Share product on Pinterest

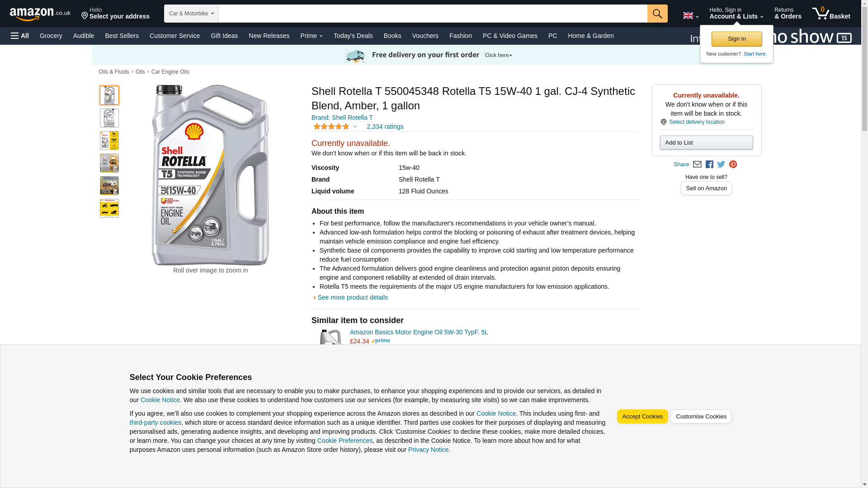(733, 164)
